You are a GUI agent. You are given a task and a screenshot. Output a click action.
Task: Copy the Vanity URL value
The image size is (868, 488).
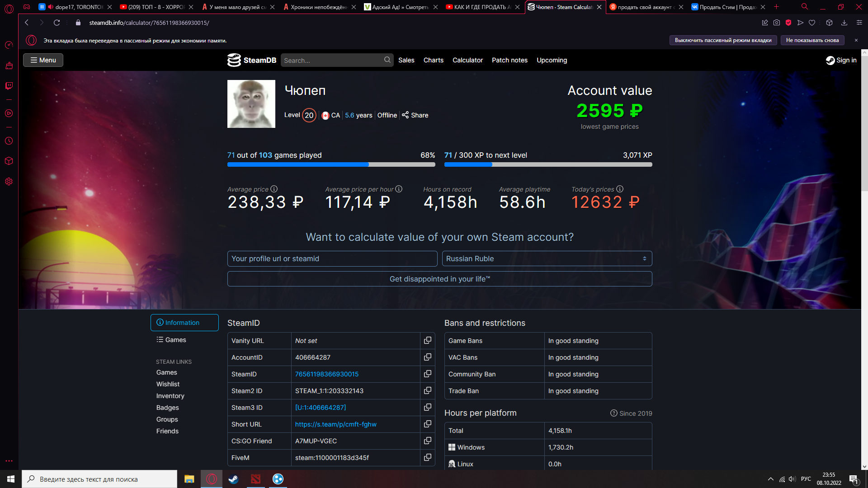427,340
